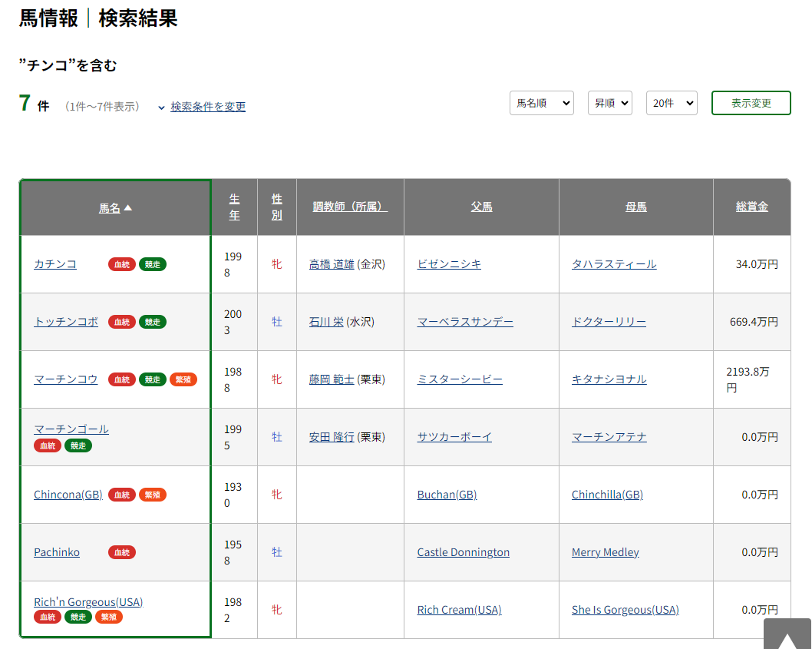Click the 競走 badge next to トッチンコボ
The height and width of the screenshot is (649, 812).
(x=153, y=322)
